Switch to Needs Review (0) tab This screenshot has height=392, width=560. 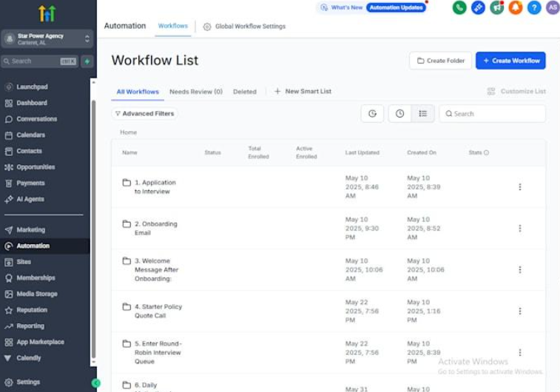point(196,92)
